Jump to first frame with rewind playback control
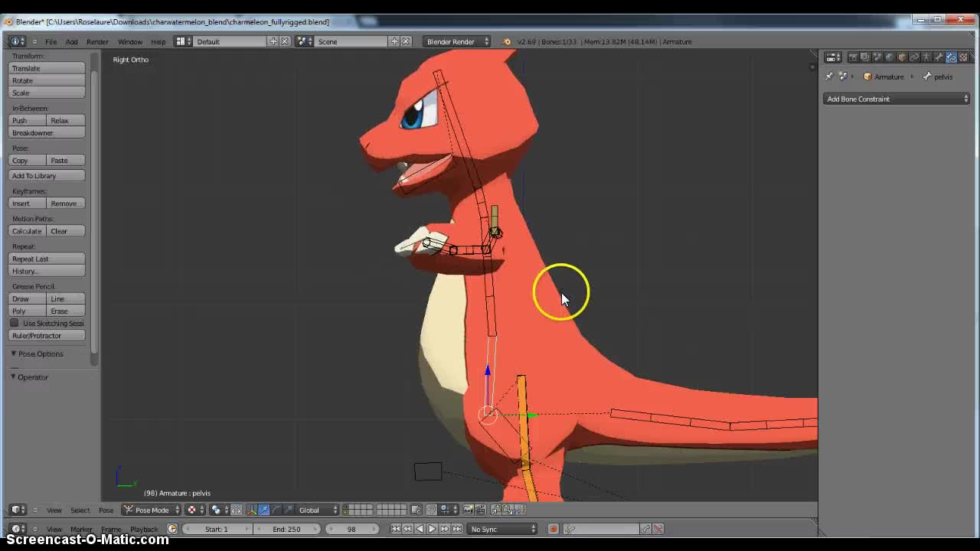The image size is (980, 551). coord(395,529)
